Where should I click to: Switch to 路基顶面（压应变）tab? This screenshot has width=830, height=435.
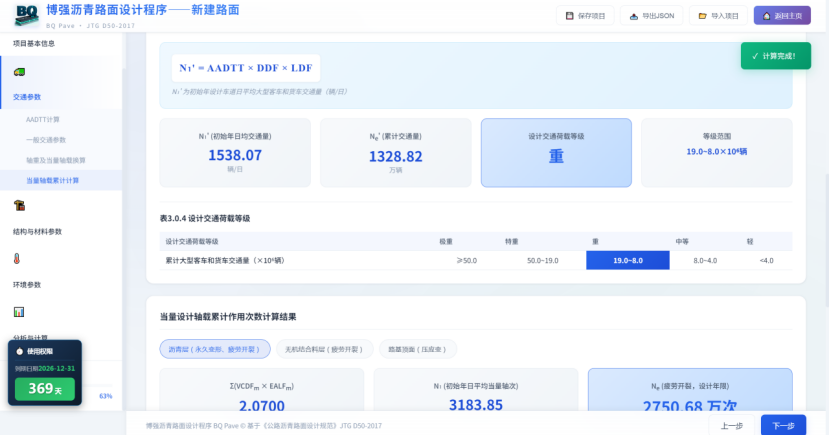(x=418, y=349)
